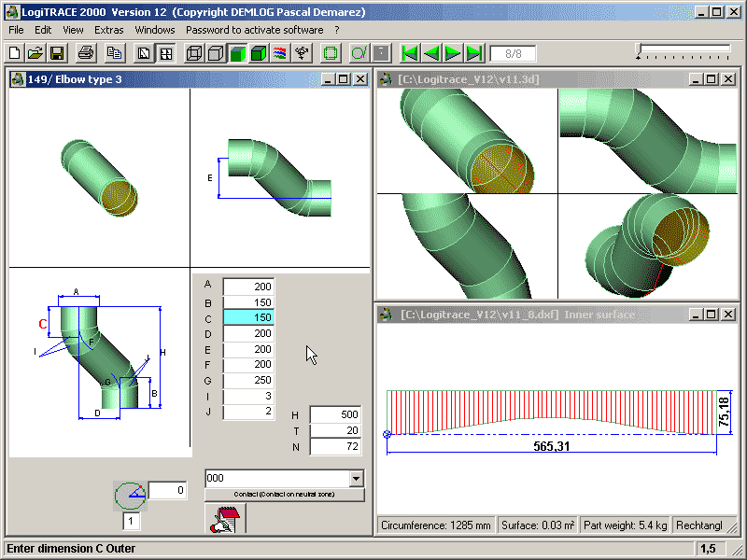Open the Edit menu

pos(43,30)
